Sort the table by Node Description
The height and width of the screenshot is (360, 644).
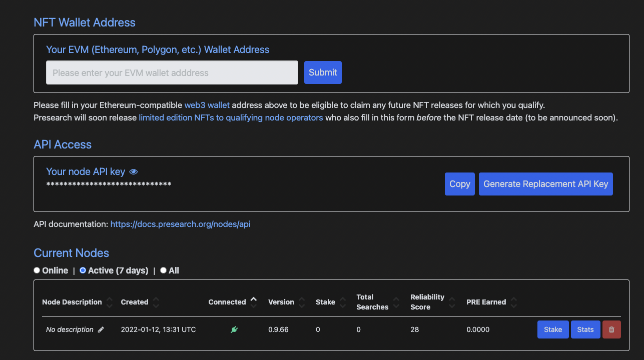click(x=110, y=302)
